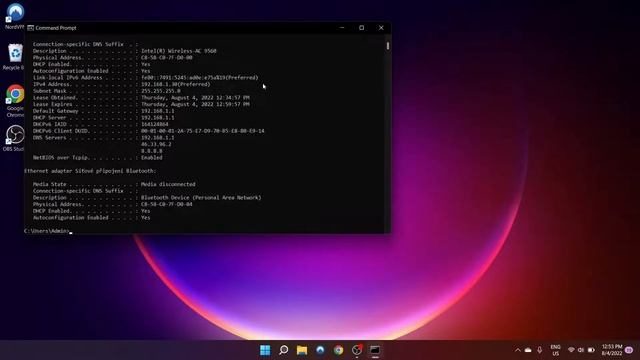Click the microphone tray icon
Viewport: 640px width, 360px height.
point(540,350)
